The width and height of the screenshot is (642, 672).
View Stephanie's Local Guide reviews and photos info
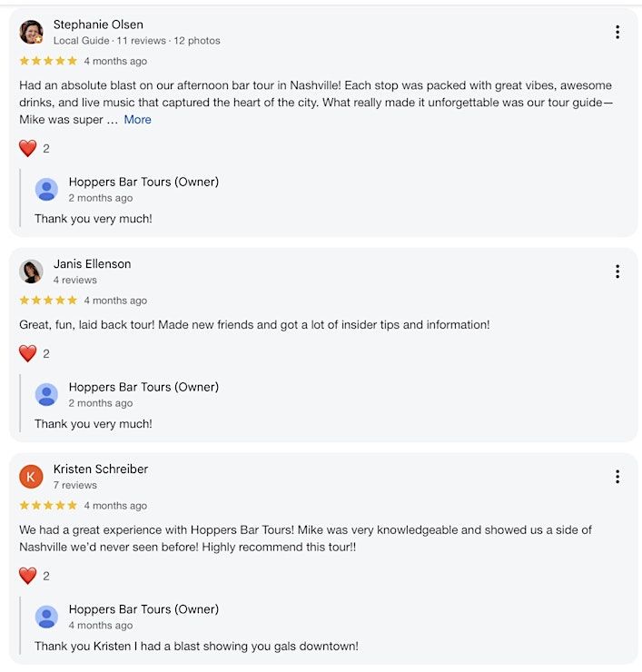[x=136, y=41]
